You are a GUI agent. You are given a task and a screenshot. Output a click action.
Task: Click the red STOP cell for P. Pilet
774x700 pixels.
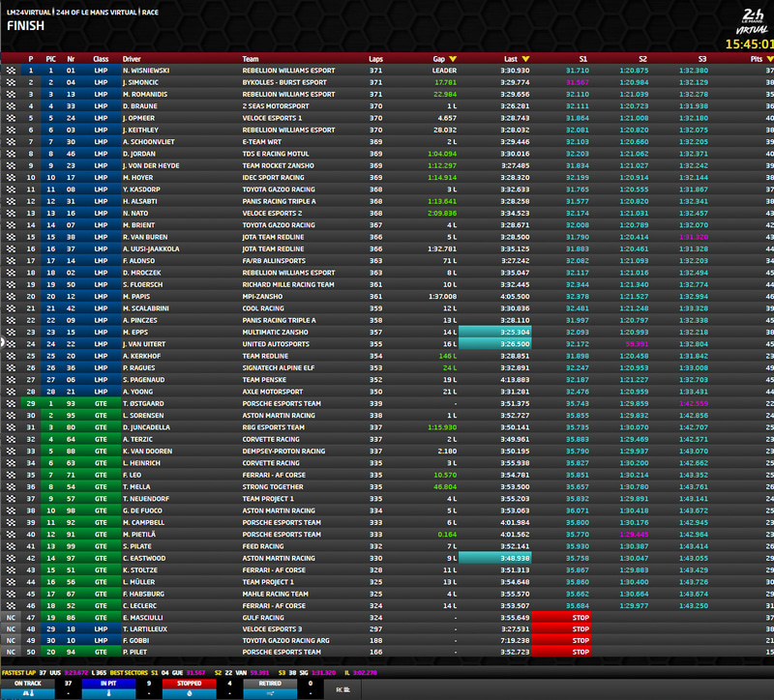561,652
